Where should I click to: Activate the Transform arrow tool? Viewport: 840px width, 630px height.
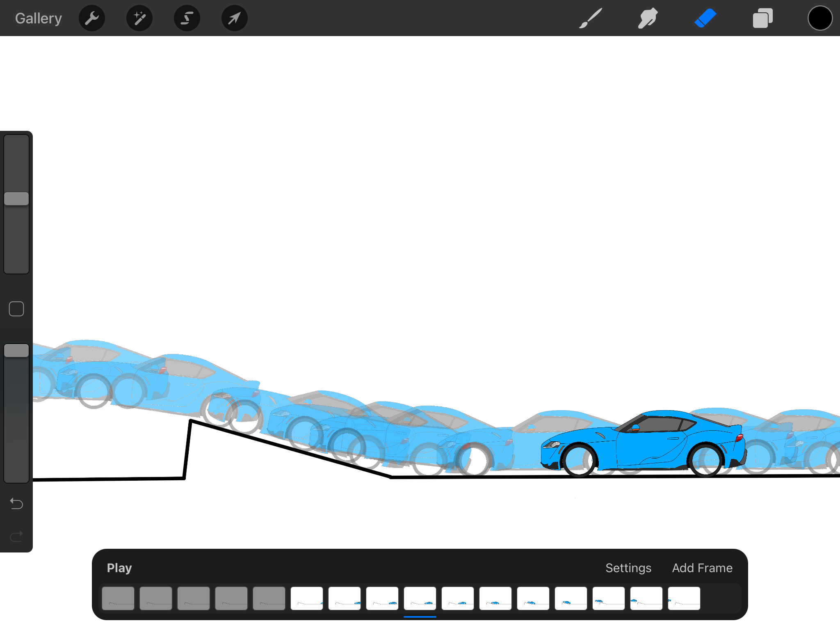tap(235, 18)
